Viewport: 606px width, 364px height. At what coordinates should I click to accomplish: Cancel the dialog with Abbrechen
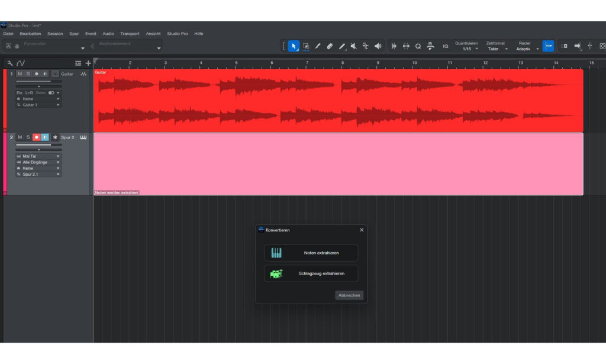pyautogui.click(x=349, y=295)
